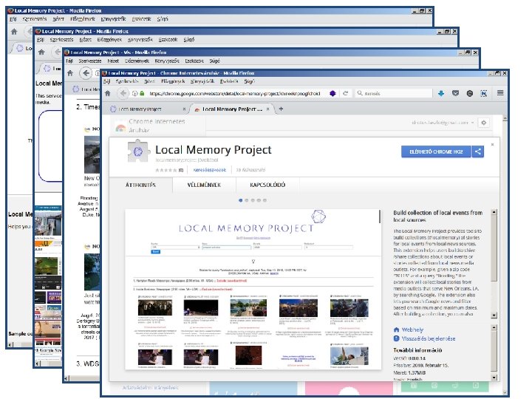Click the Chrome web store logo
This screenshot has width=532, height=399.
coord(120,129)
